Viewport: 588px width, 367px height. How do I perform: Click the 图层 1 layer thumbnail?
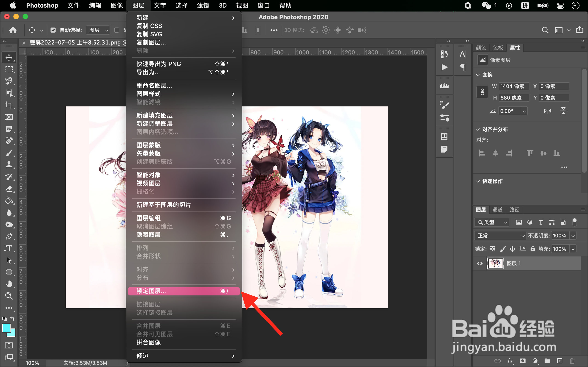pyautogui.click(x=496, y=263)
